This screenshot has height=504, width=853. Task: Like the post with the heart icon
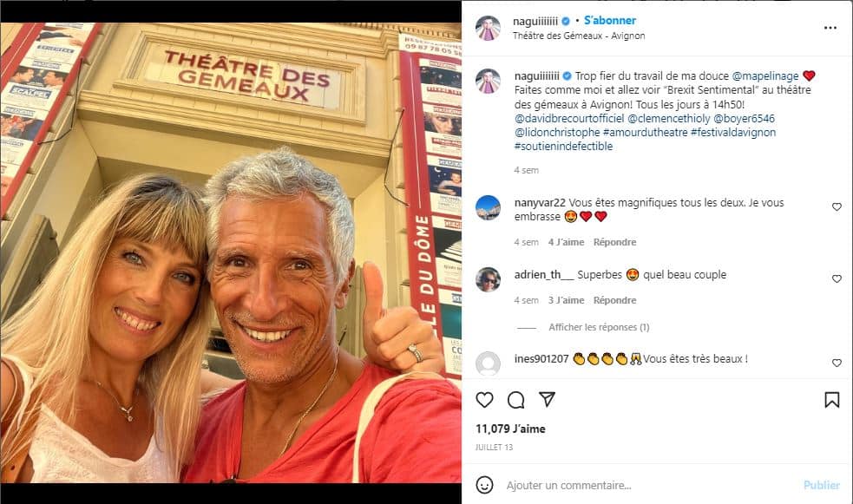(x=484, y=400)
